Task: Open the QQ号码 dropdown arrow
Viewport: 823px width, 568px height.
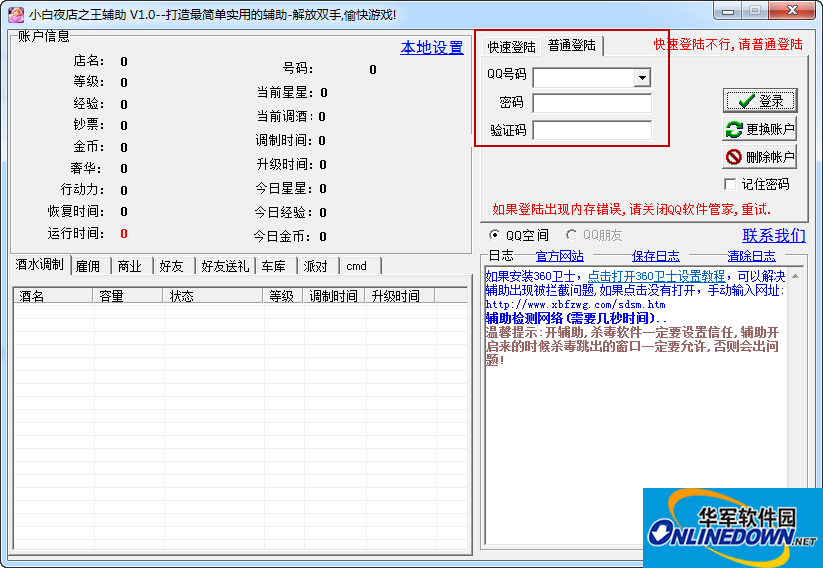Action: click(x=642, y=78)
